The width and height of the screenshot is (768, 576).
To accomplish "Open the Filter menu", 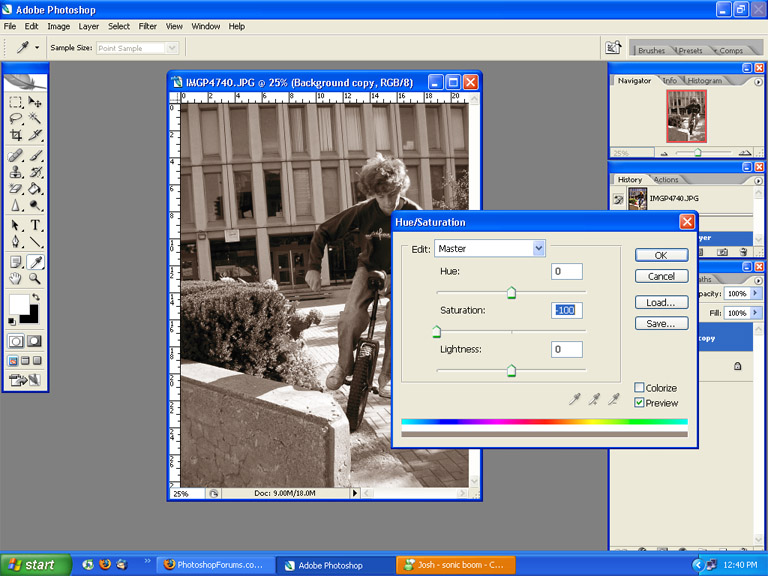I will 148,26.
